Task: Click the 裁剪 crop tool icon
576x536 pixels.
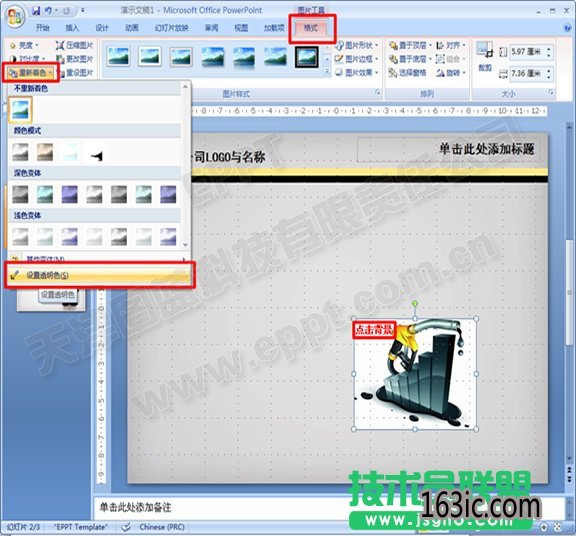Action: (x=485, y=49)
